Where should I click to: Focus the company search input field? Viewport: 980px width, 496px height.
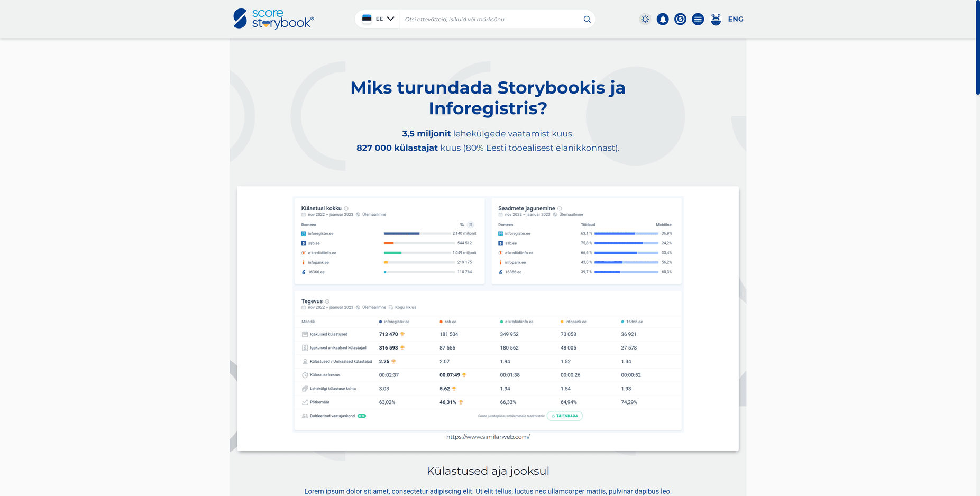(x=489, y=19)
